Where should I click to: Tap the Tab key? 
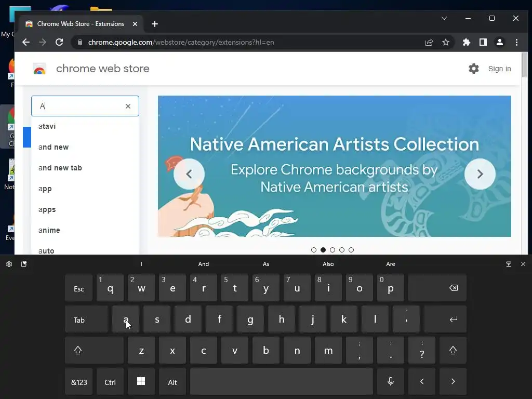point(87,320)
